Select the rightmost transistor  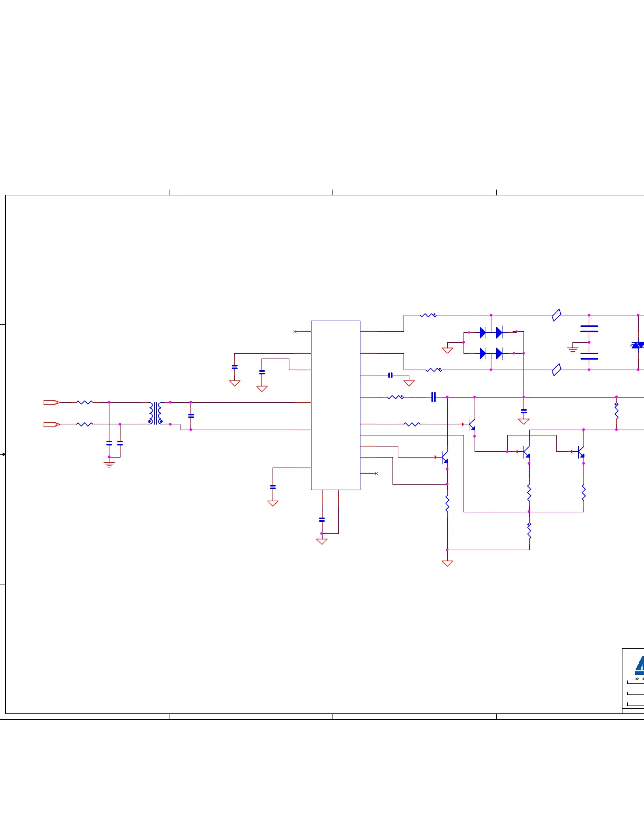(581, 452)
